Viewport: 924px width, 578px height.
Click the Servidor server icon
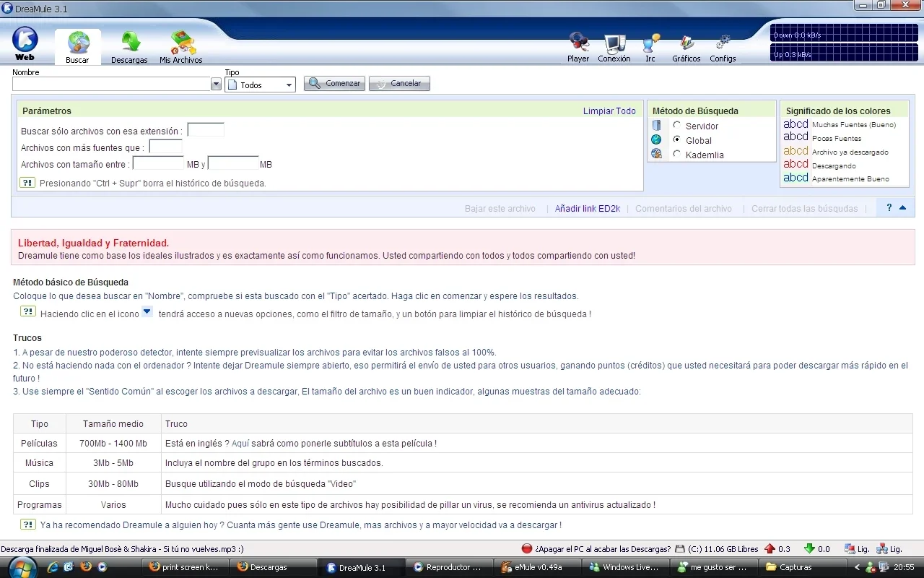click(x=656, y=126)
